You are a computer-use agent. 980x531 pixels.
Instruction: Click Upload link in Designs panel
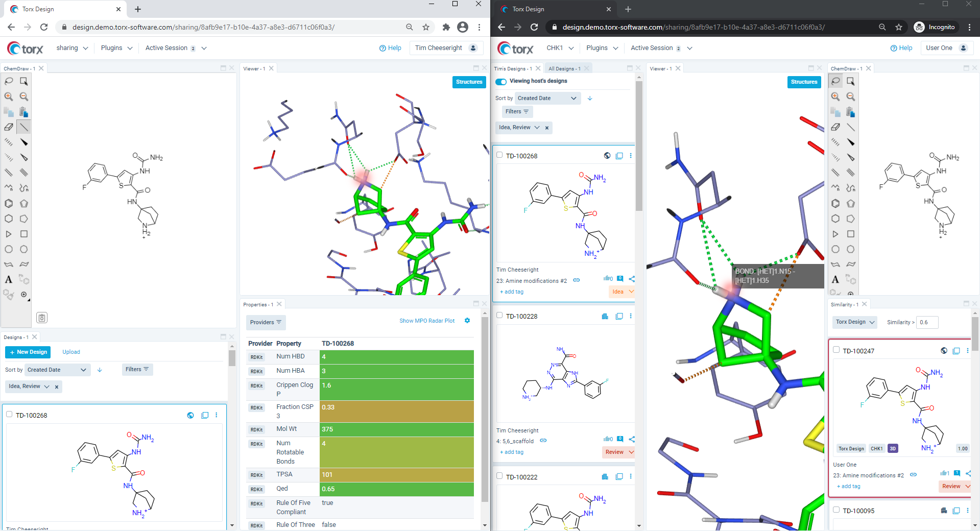click(x=71, y=352)
